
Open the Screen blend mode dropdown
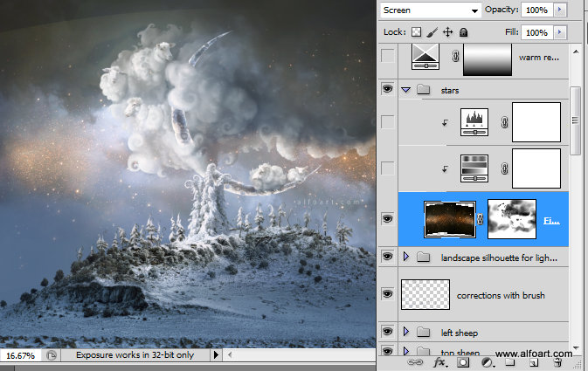pyautogui.click(x=432, y=10)
